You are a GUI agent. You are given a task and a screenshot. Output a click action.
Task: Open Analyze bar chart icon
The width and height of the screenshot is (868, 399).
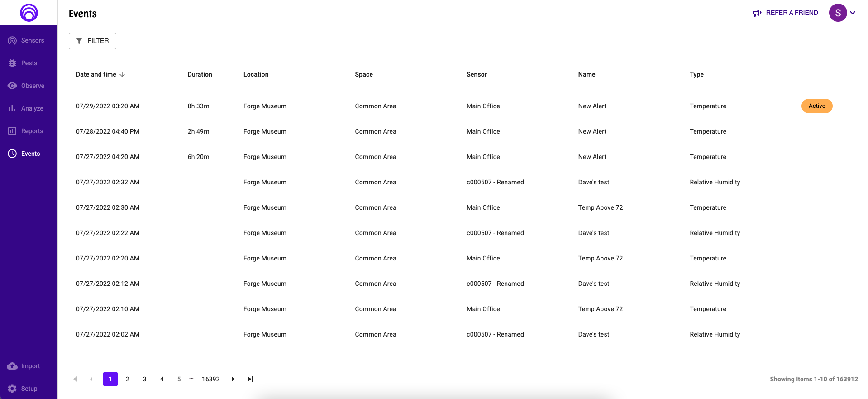[x=12, y=108]
